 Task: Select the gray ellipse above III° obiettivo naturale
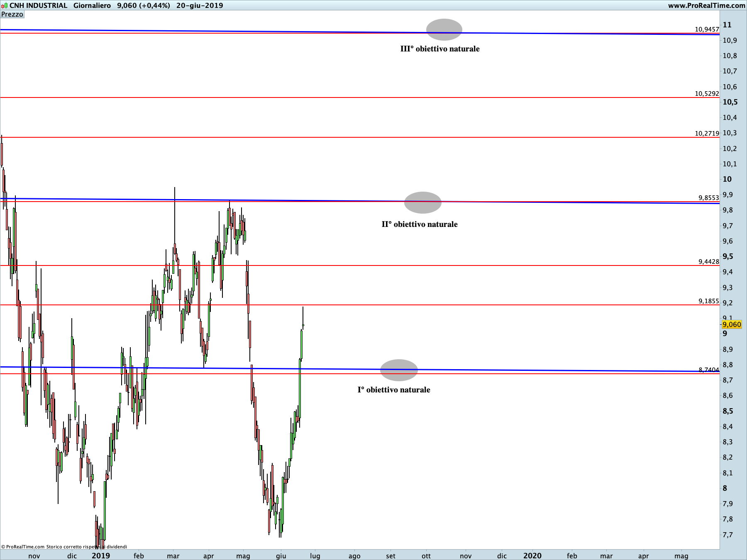coord(444,29)
